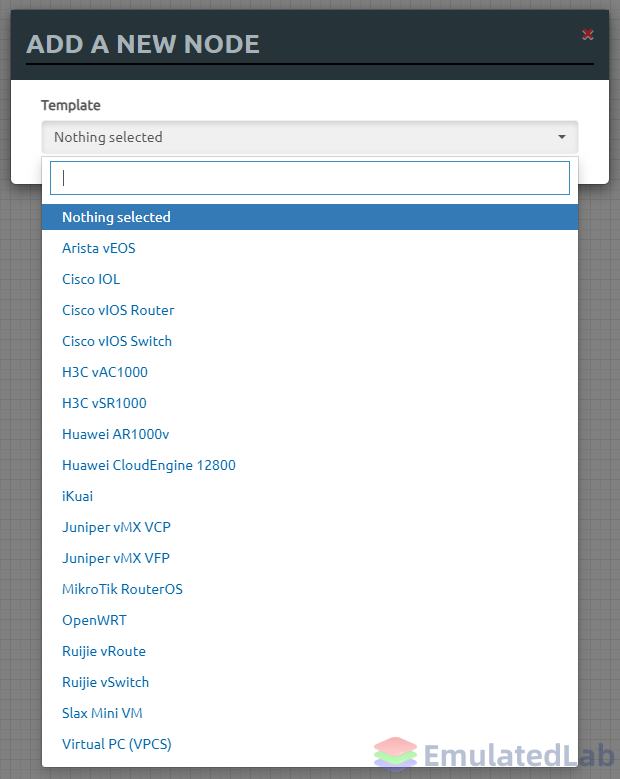
Task: Select Juniper vMX VFP template
Action: pyautogui.click(x=310, y=558)
